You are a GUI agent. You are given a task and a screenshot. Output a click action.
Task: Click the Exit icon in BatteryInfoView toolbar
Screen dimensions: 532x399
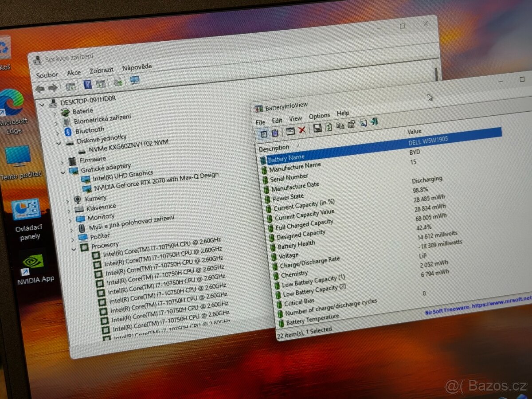click(x=374, y=121)
